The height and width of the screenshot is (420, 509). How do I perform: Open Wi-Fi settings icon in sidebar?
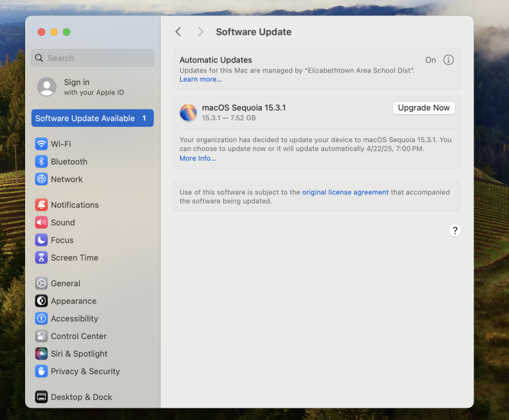pos(41,144)
